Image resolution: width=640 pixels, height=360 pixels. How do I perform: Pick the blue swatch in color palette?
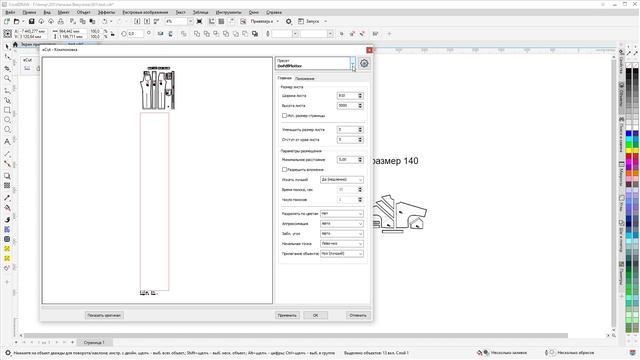click(x=629, y=133)
